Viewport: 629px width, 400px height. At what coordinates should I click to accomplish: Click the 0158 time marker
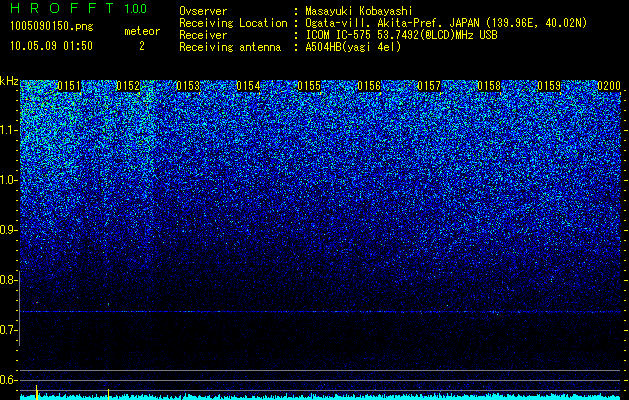(x=489, y=86)
